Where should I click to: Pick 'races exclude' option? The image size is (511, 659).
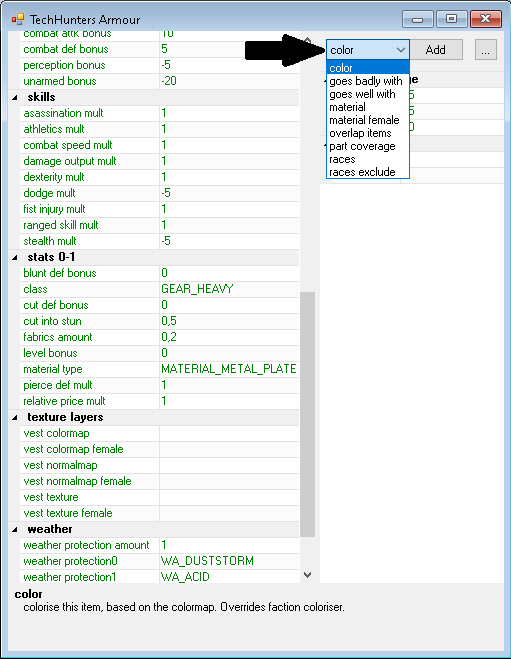(362, 172)
